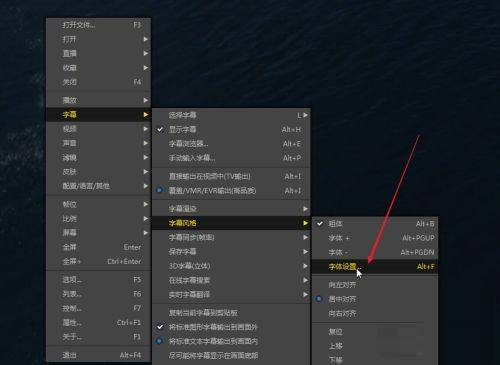Image resolution: width=500 pixels, height=365 pixels.
Task: Expand the 声音 submenu
Action: point(98,143)
